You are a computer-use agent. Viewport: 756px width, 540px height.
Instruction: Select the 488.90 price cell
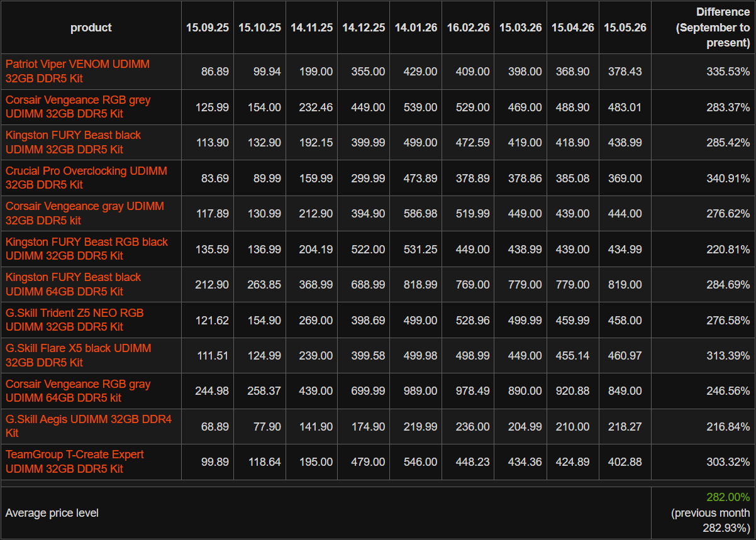coord(573,107)
